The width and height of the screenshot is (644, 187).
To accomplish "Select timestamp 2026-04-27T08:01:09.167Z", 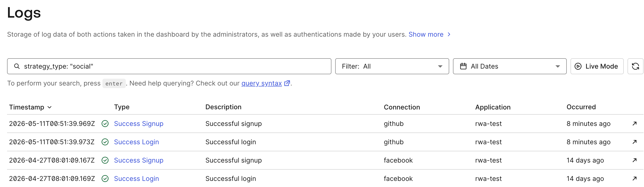I will pos(52,160).
